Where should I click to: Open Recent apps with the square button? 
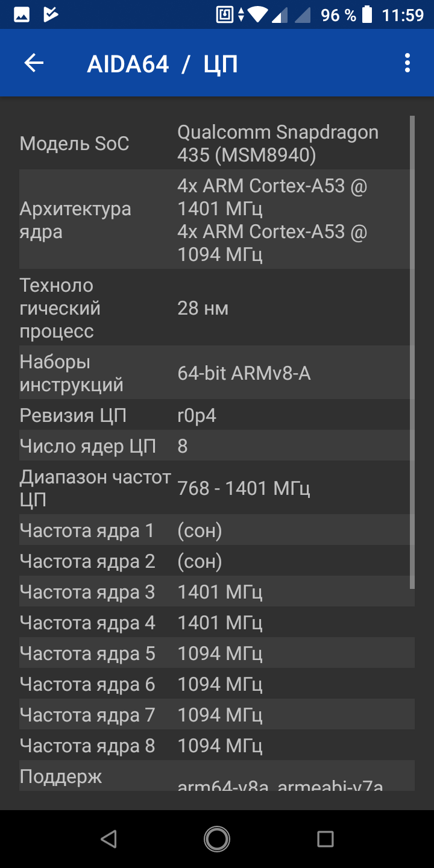point(325,838)
